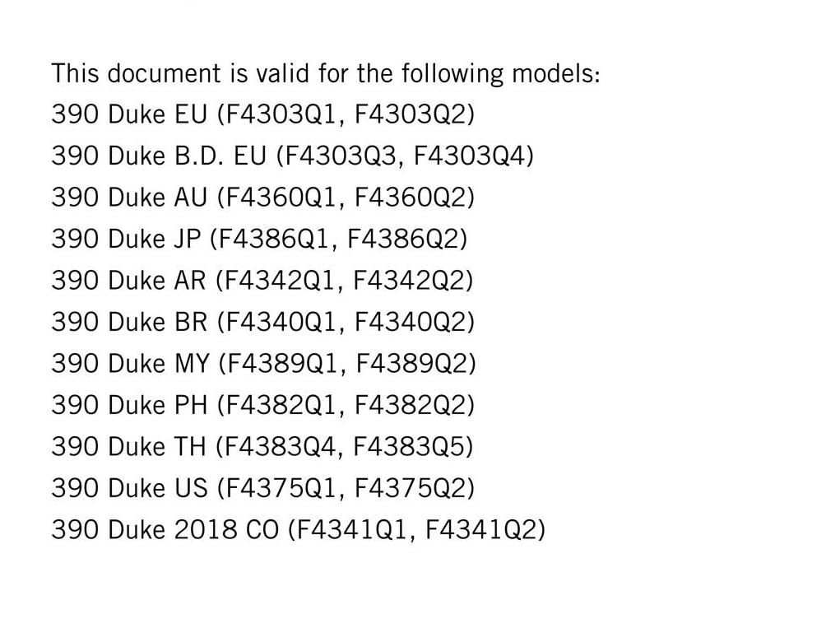Click the code F4341Q2
The height and width of the screenshot is (628, 840).
tap(480, 529)
